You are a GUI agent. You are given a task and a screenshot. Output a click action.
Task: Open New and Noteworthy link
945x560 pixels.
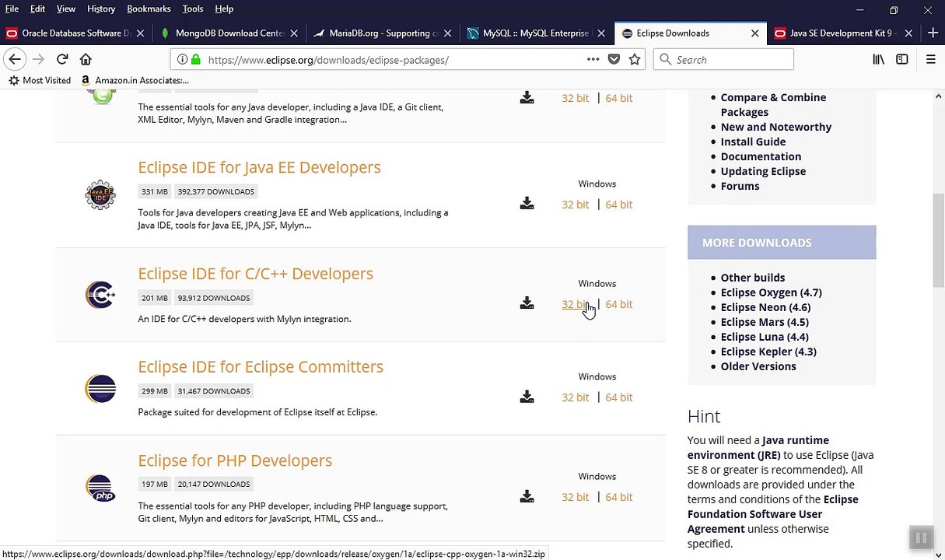coord(776,127)
